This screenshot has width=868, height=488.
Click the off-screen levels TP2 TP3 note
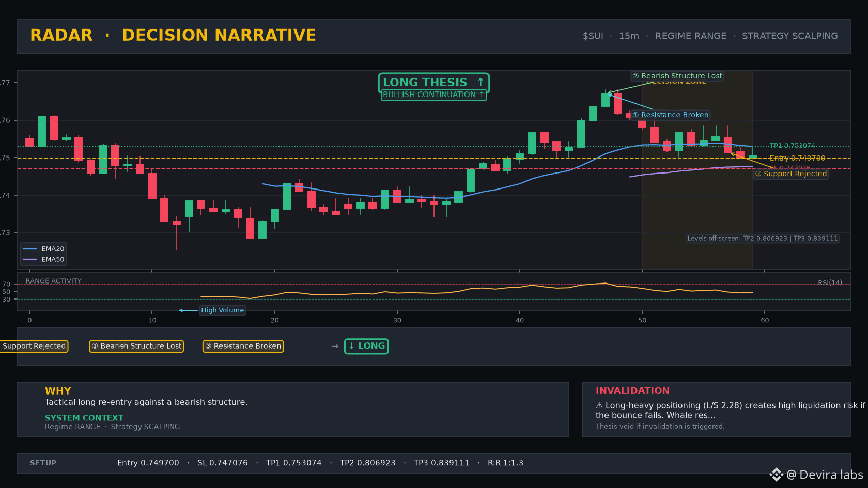pyautogui.click(x=763, y=239)
